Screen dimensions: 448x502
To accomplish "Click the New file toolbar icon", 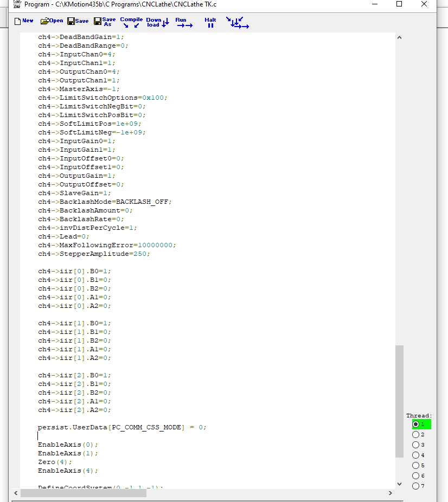I will pyautogui.click(x=23, y=21).
